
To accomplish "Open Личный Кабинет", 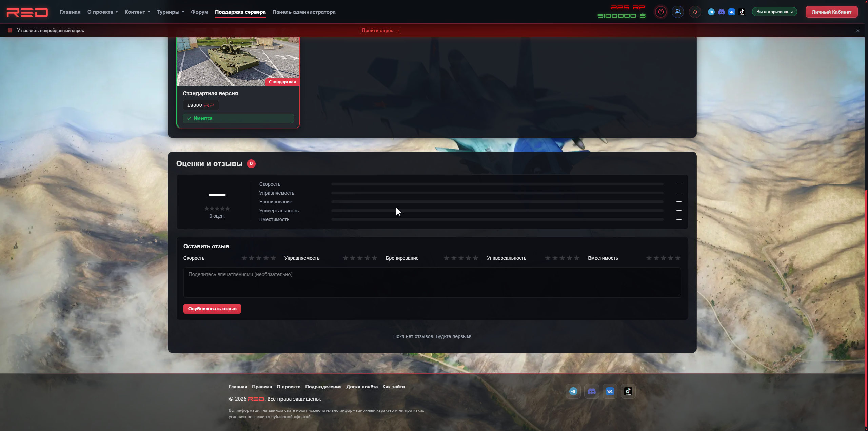I will tap(832, 12).
